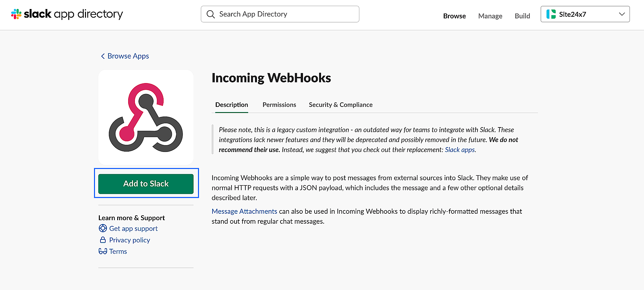This screenshot has height=290, width=644.
Task: Click the back chevron beside Browse Apps
Action: pyautogui.click(x=102, y=56)
